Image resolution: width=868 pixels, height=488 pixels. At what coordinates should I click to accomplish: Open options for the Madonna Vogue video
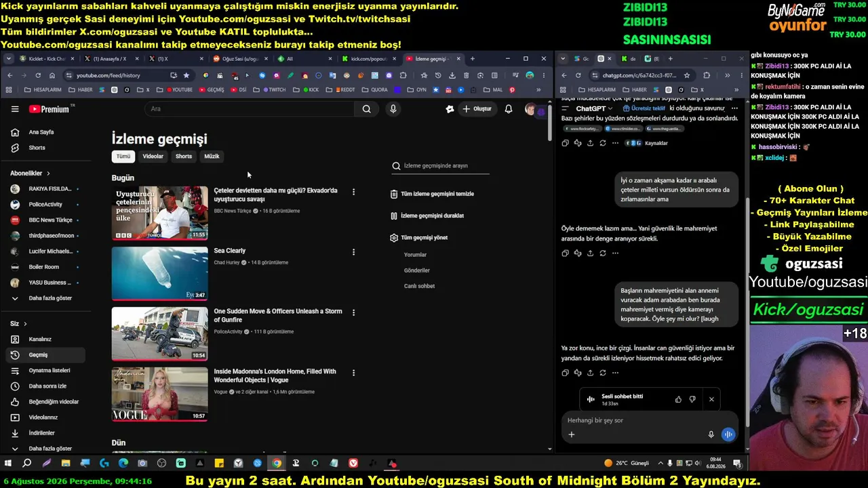pos(353,373)
